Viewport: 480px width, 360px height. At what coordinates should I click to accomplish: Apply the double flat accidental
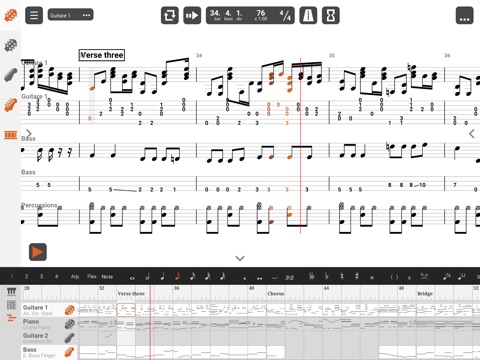coord(312,276)
